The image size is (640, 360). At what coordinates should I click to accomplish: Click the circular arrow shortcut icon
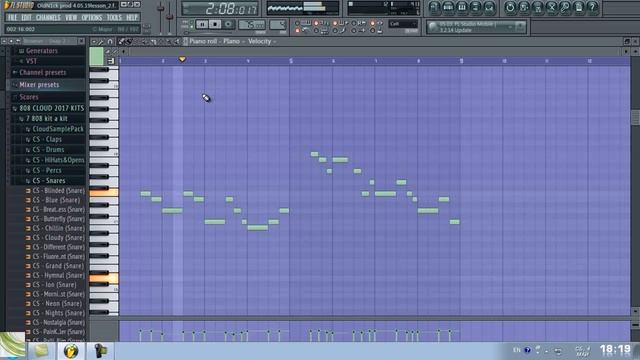[x=510, y=7]
